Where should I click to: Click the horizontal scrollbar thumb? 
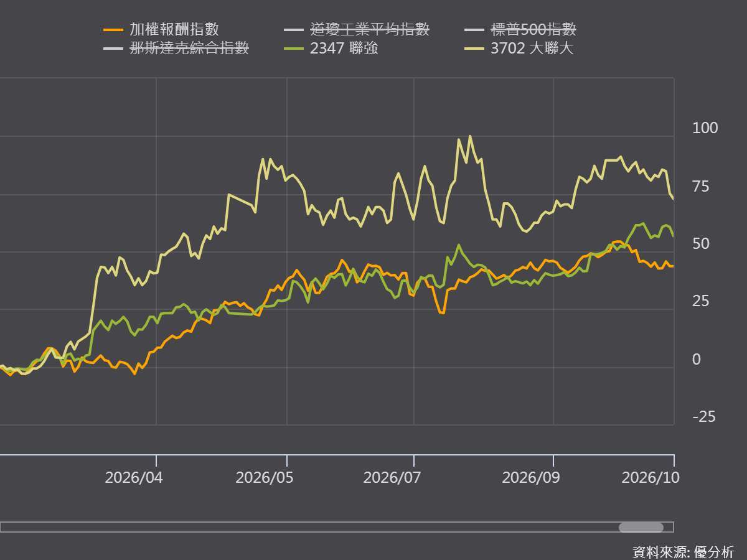[x=641, y=527]
